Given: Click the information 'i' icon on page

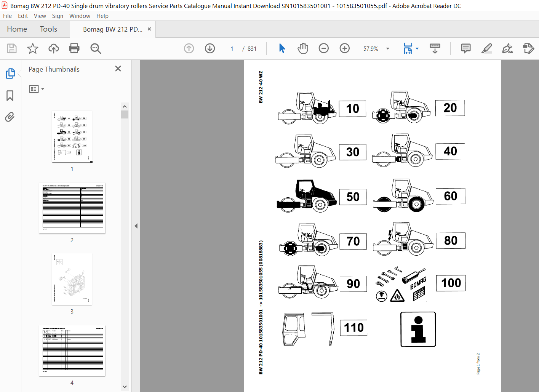Looking at the screenshot, I should point(418,329).
